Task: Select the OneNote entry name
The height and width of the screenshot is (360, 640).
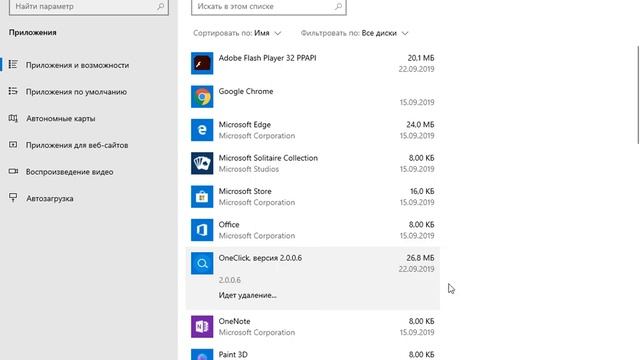Action: pos(234,321)
